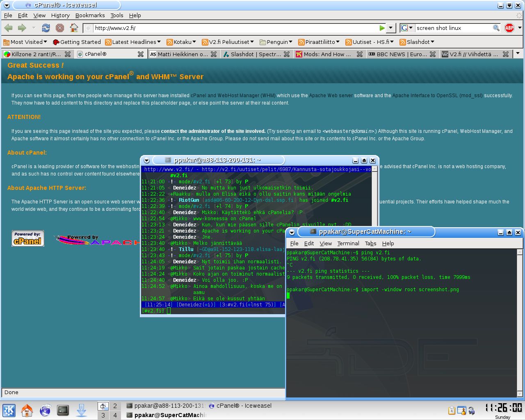This screenshot has width=525, height=420.
Task: Open the Home page icon
Action: (x=74, y=28)
